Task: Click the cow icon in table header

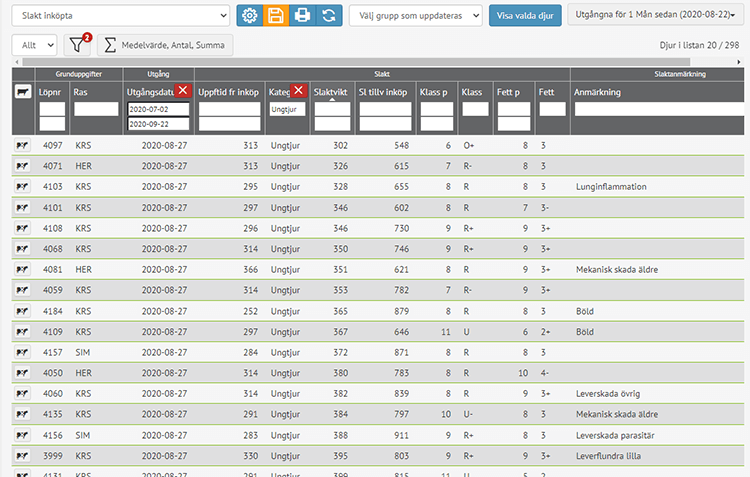Action: 23,92
